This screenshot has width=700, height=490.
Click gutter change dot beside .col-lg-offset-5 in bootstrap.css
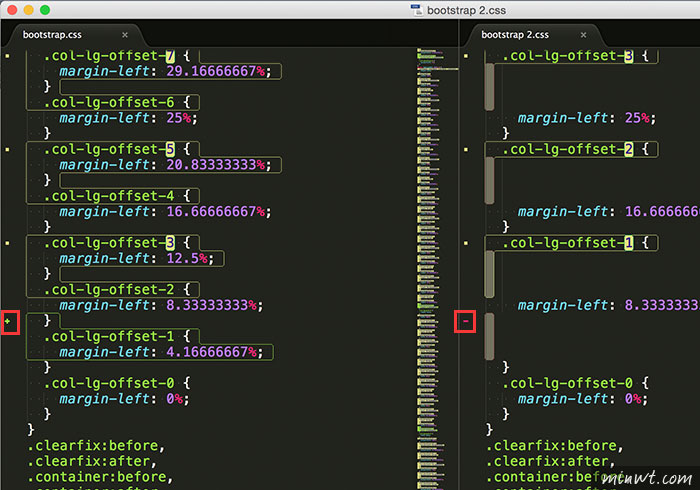click(x=8, y=149)
